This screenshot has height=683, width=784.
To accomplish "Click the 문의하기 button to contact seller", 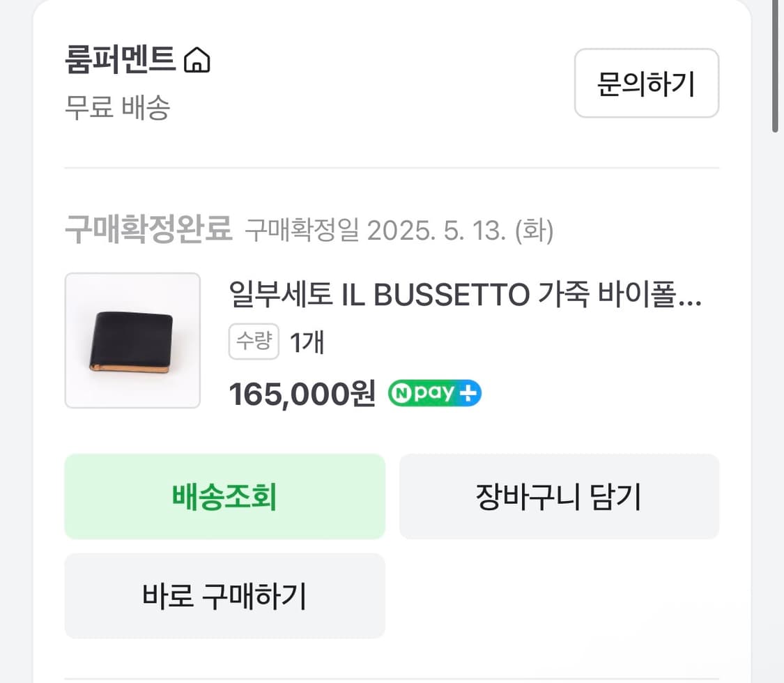I will [x=645, y=83].
